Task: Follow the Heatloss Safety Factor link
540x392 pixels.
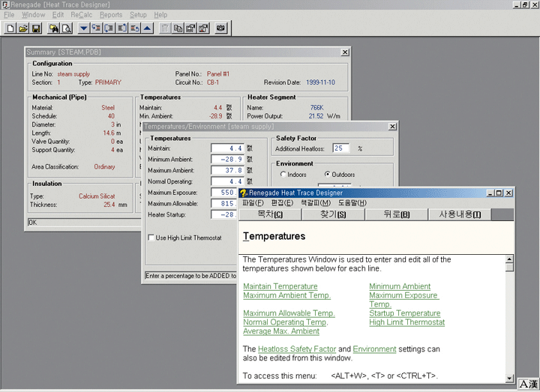Action: 297,349
